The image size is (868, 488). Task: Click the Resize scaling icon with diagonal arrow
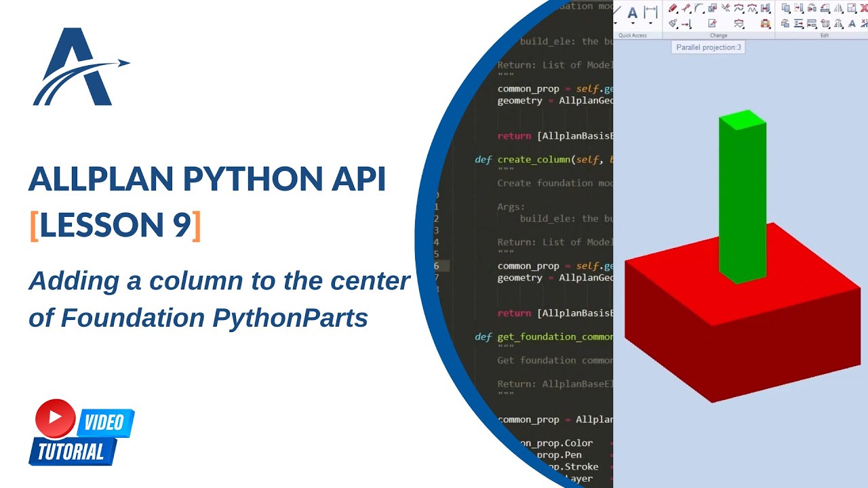click(851, 8)
